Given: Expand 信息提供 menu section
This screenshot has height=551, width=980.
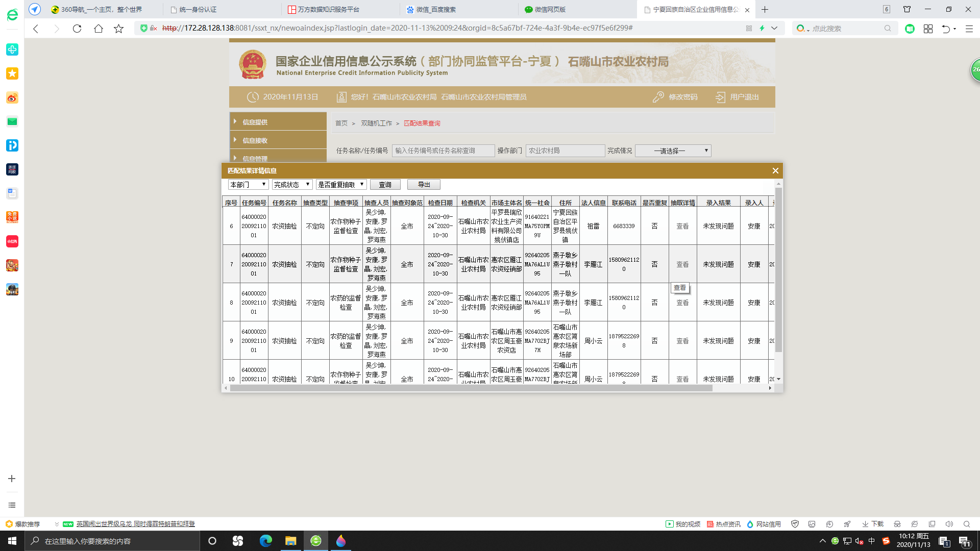Looking at the screenshot, I should (x=255, y=122).
